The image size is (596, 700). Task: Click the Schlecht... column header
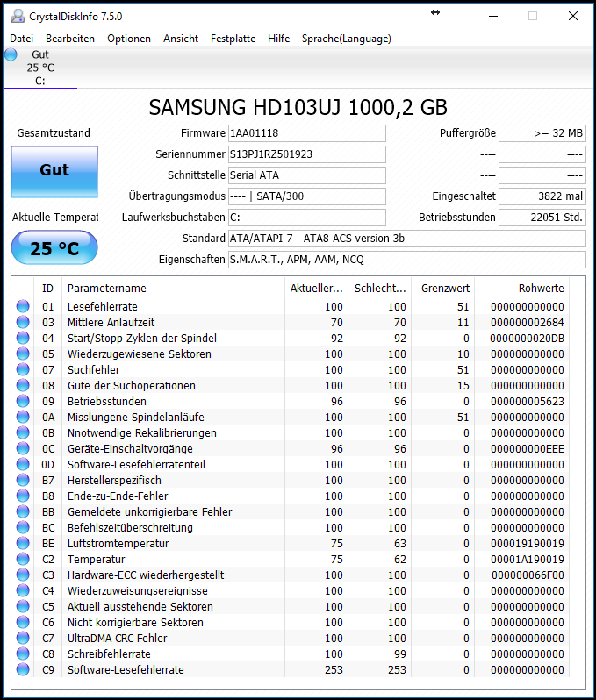380,289
